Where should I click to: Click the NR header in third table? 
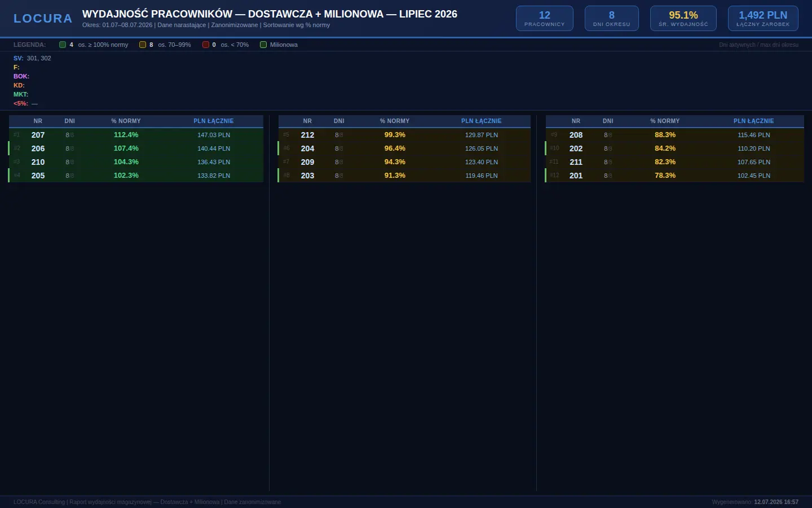click(576, 121)
